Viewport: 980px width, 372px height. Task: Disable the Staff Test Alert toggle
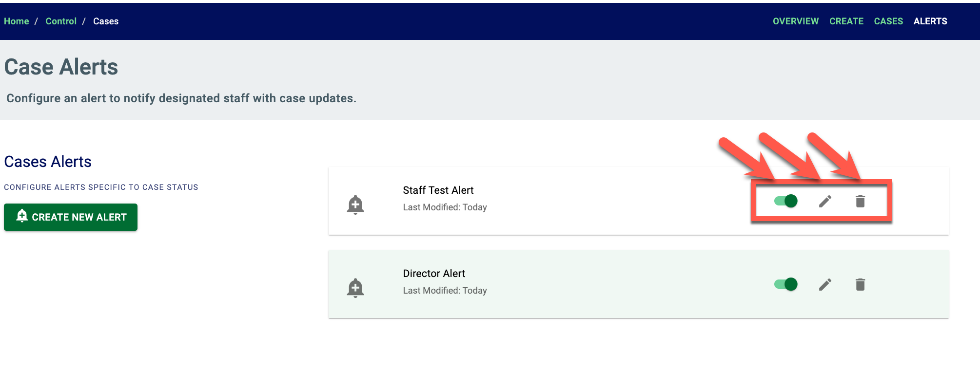pos(786,201)
